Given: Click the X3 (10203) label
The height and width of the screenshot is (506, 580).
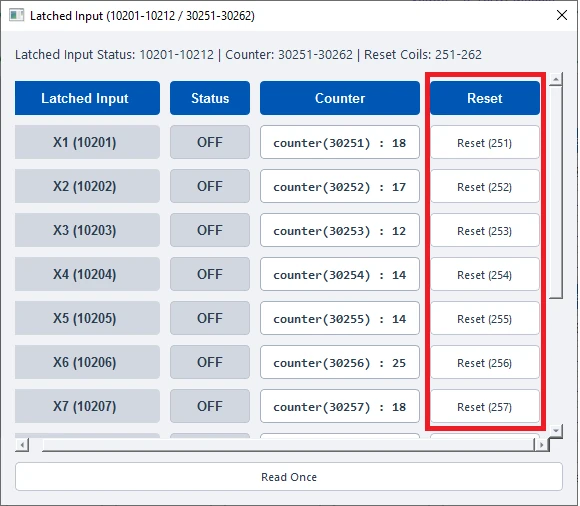Looking at the screenshot, I should (x=87, y=230).
